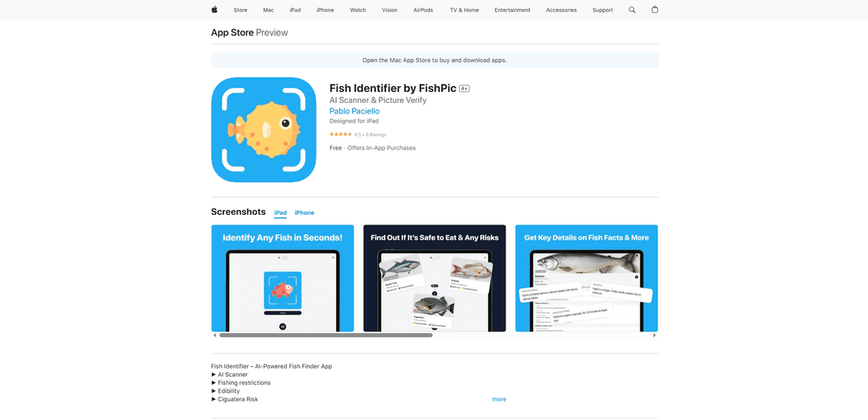
Task: Click 'Free · Offers In-App Purchases' text
Action: click(x=373, y=148)
